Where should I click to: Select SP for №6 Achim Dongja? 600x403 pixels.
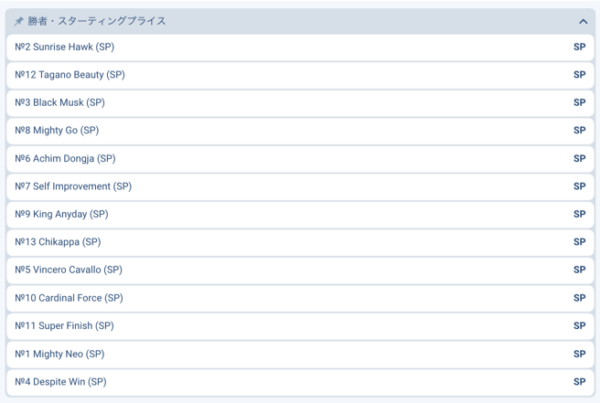pos(579,159)
